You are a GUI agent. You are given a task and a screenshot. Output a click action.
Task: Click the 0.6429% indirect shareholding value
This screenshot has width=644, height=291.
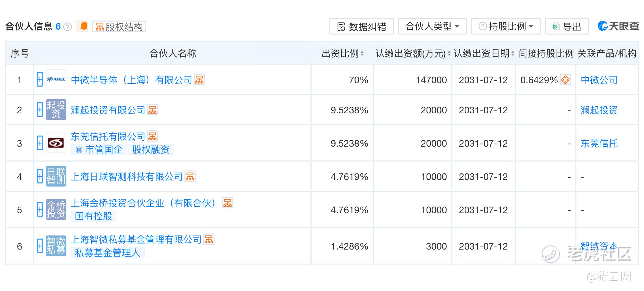coord(539,80)
